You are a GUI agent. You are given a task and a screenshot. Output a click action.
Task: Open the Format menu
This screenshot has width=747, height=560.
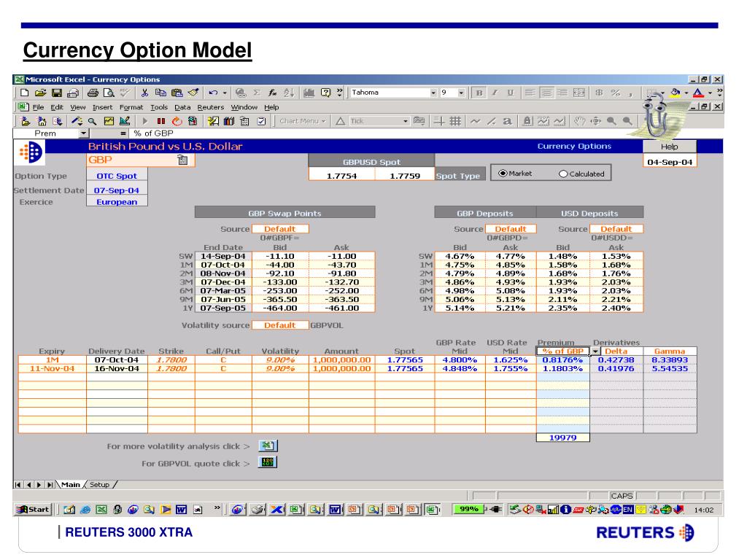click(x=131, y=107)
